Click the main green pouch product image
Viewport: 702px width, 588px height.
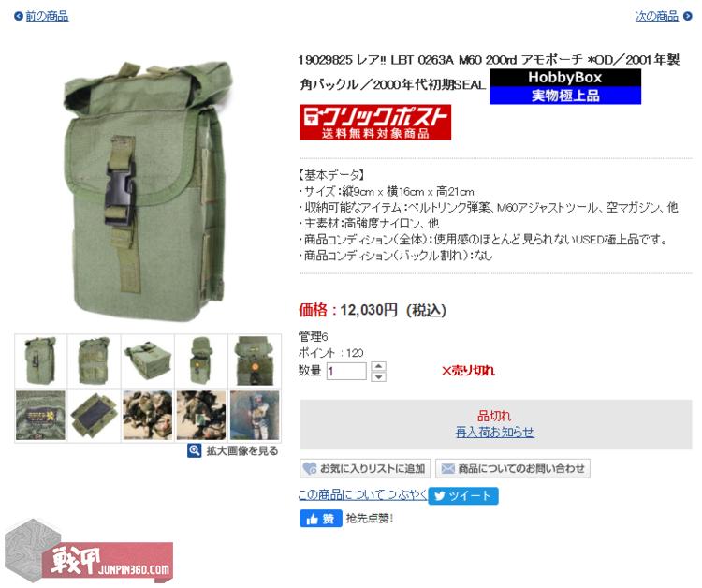pyautogui.click(x=148, y=191)
